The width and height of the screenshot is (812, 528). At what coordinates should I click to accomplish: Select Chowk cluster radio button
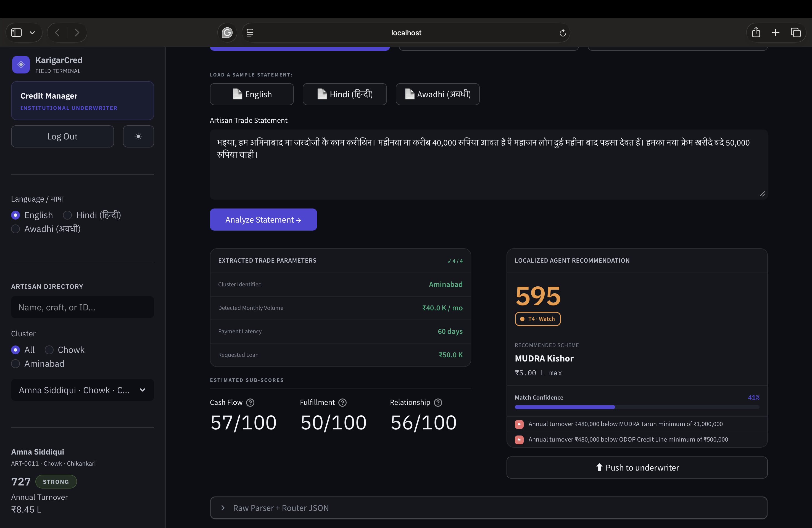tap(49, 350)
